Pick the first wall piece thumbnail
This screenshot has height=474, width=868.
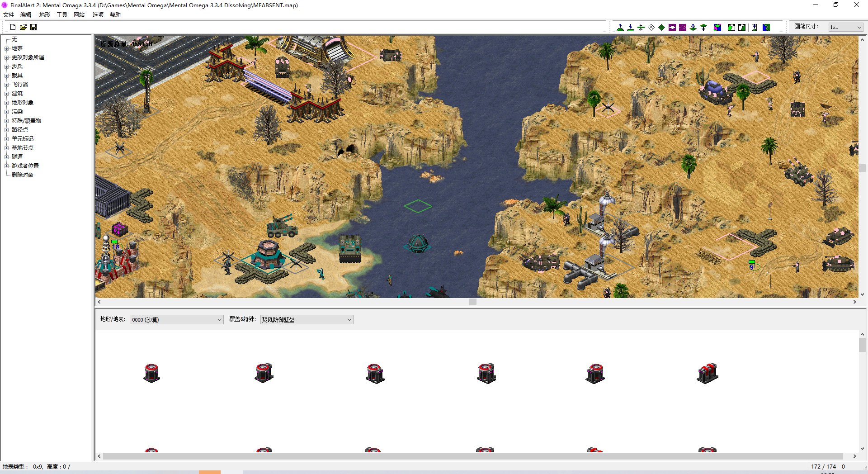(x=152, y=373)
